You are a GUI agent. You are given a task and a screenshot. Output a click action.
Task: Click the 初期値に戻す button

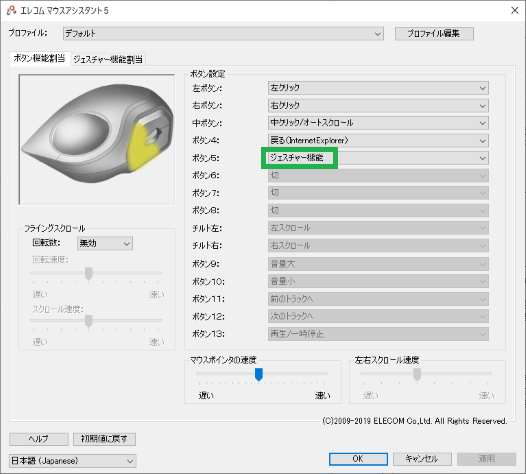point(104,439)
